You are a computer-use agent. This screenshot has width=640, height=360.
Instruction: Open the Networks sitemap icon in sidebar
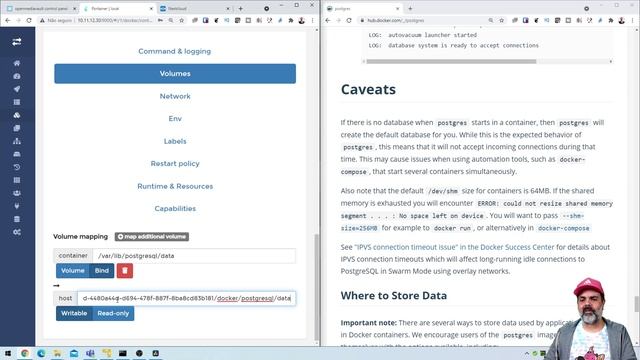(x=17, y=141)
